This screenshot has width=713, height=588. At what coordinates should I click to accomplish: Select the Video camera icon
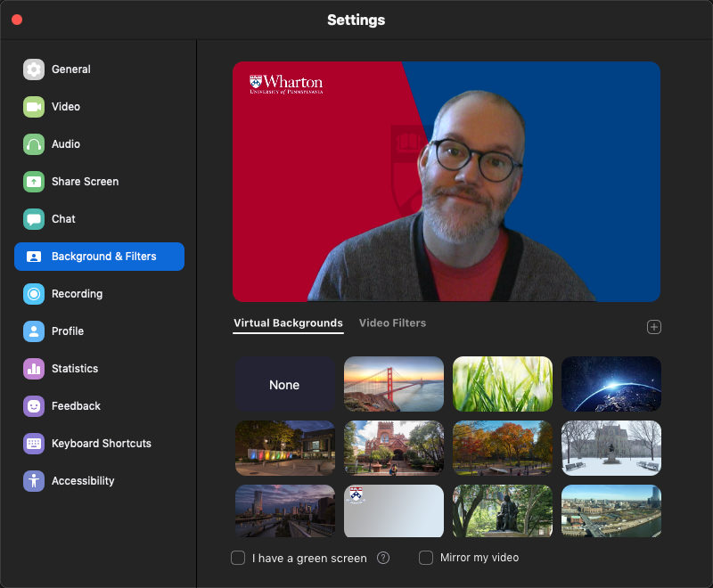point(34,107)
